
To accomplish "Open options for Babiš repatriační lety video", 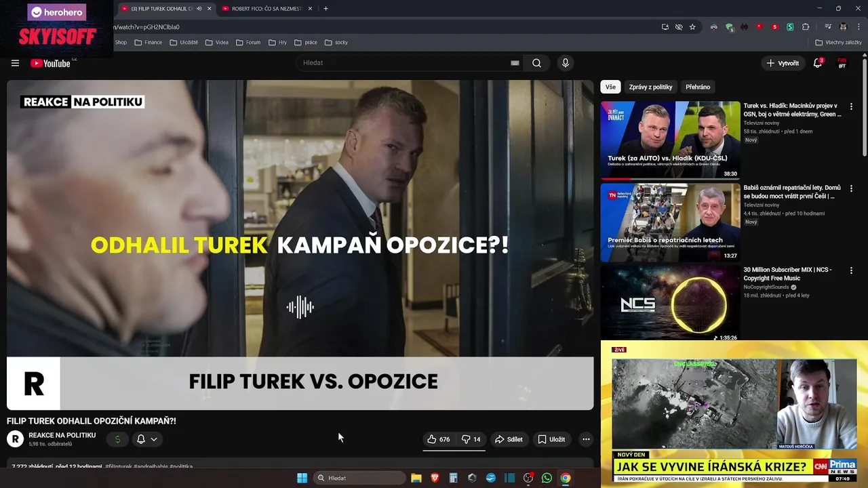I will click(x=851, y=188).
